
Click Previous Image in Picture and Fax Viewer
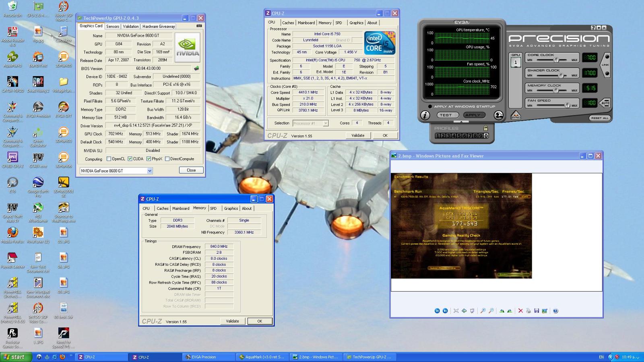coord(437,310)
